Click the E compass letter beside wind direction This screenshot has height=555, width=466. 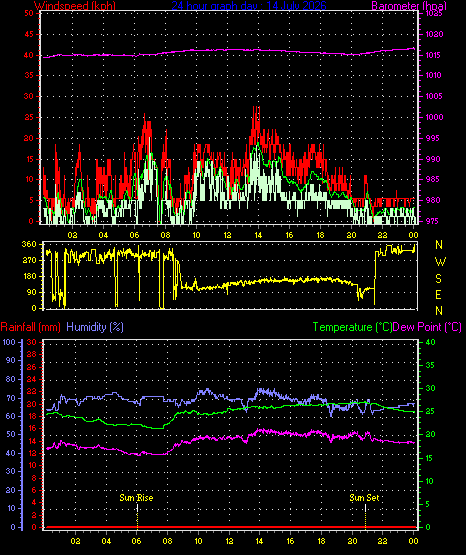click(x=438, y=295)
